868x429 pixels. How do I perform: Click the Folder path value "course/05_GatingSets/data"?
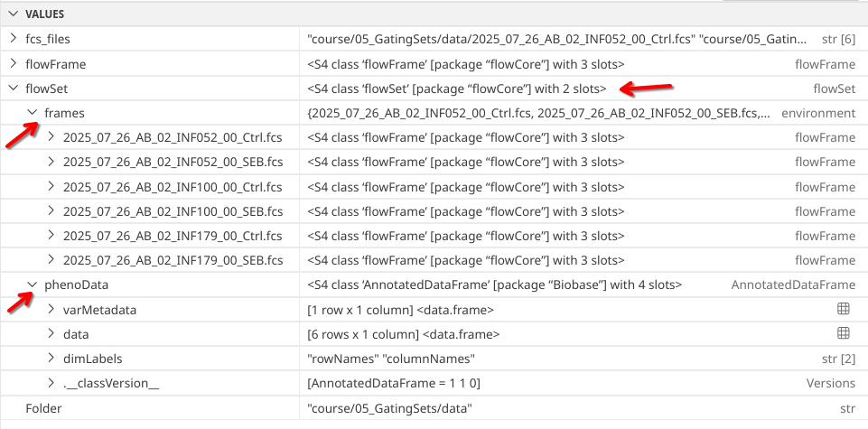click(x=389, y=408)
